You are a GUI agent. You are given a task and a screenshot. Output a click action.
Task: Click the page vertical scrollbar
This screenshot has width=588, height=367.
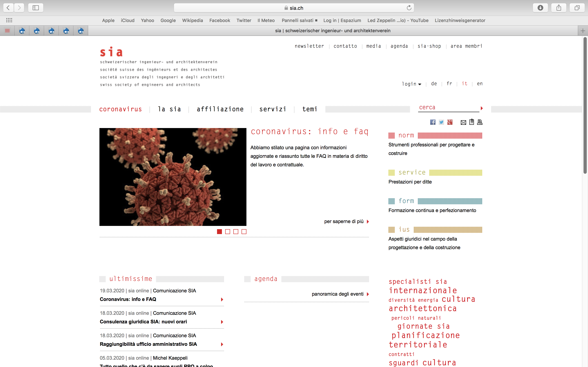[x=585, y=106]
